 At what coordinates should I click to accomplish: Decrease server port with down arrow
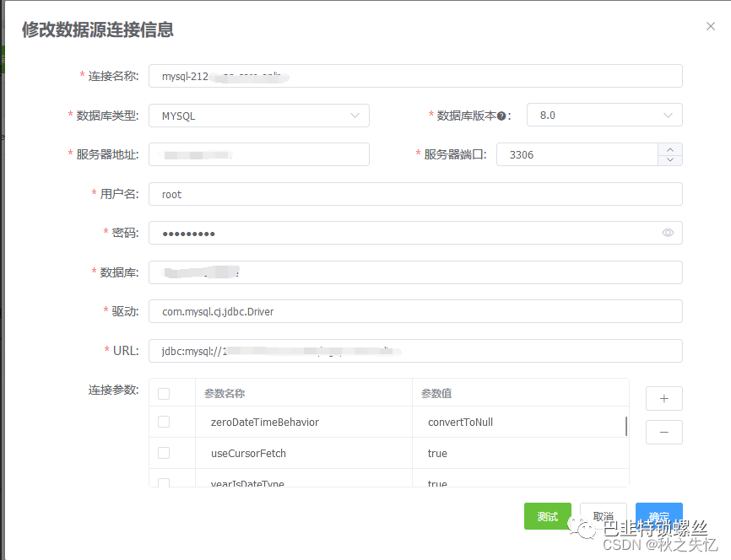670,160
